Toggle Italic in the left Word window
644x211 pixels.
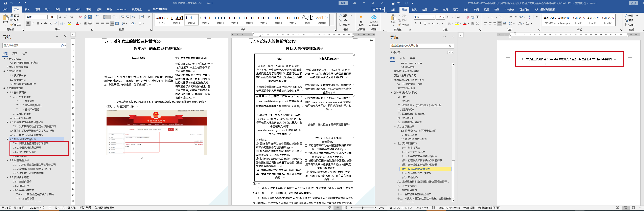33,23
